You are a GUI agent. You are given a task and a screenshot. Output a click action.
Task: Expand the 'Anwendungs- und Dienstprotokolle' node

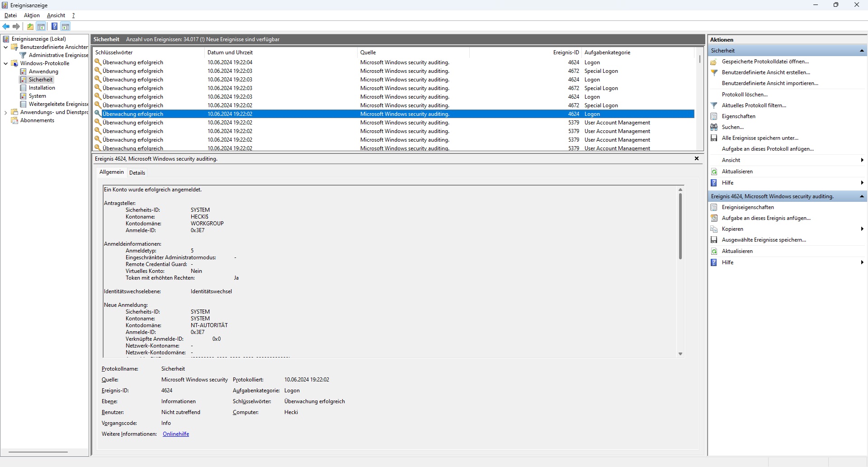(x=5, y=112)
